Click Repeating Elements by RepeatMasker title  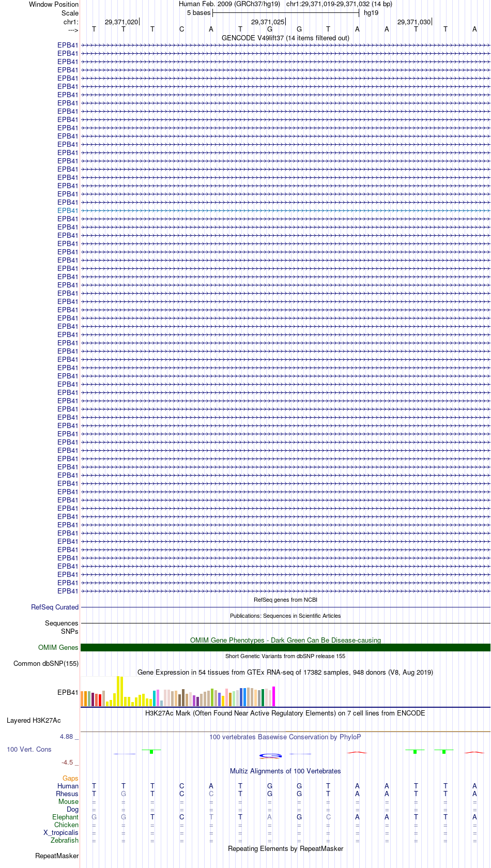285,848
